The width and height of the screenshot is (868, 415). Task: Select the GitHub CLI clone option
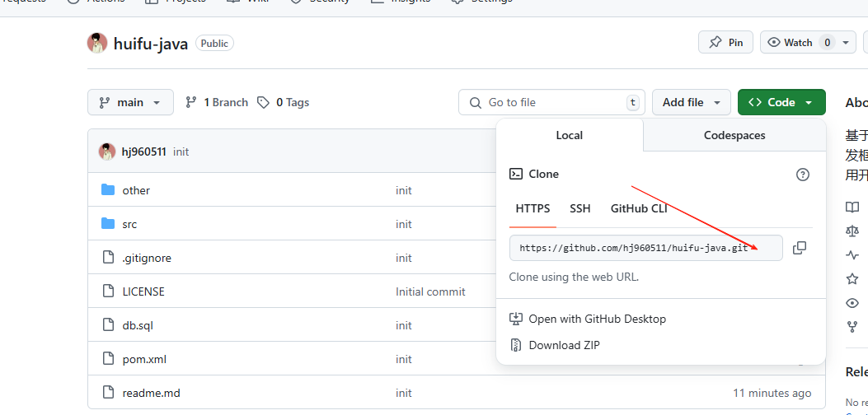click(639, 208)
